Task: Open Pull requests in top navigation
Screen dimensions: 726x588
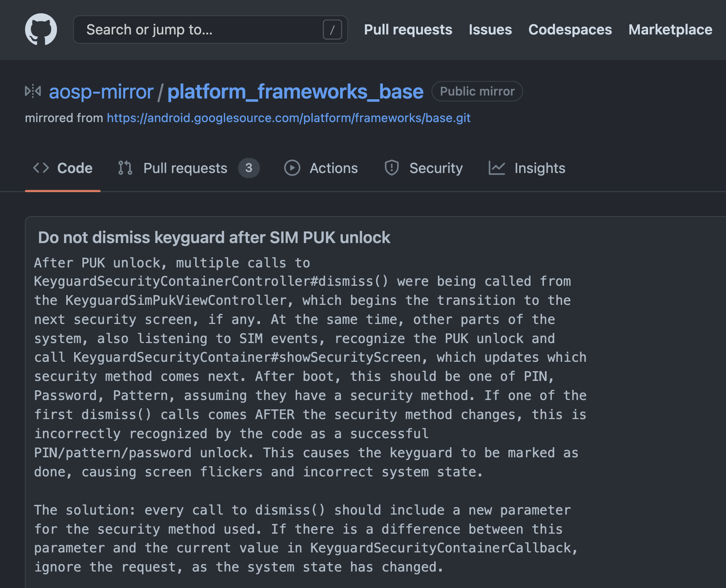Action: pyautogui.click(x=408, y=30)
